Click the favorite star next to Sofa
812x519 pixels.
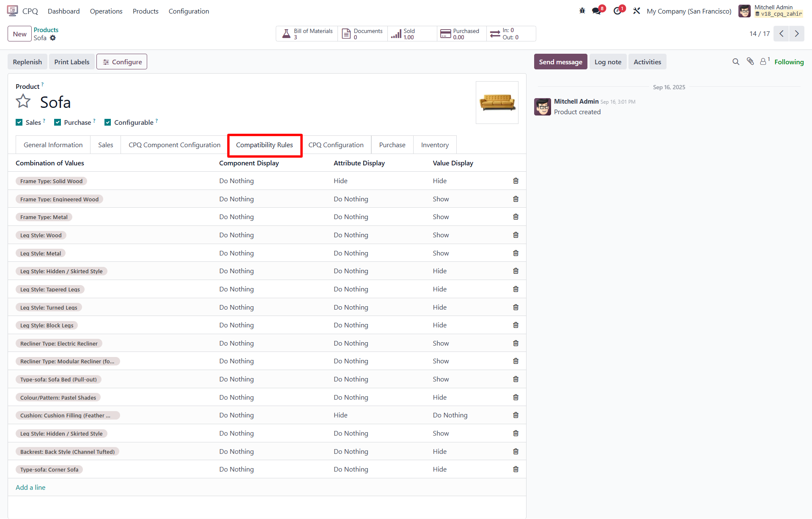23,102
